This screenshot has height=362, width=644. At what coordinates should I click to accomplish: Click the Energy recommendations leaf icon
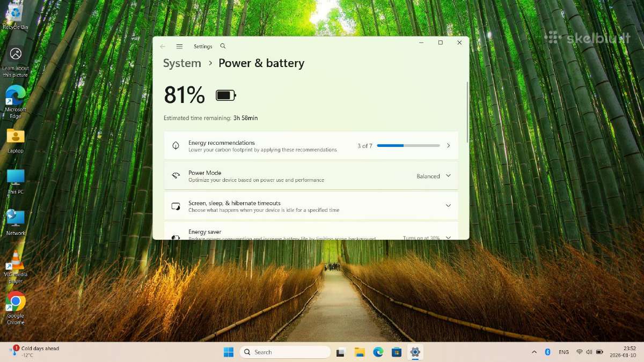(x=175, y=146)
